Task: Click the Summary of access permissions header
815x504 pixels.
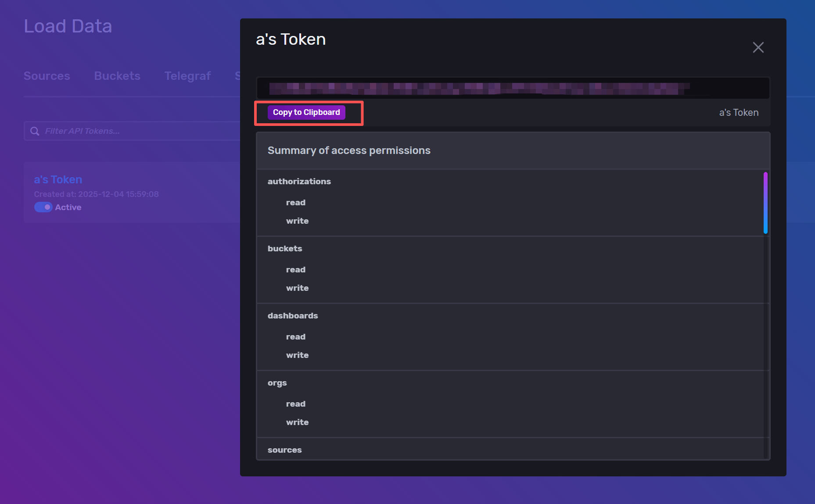Action: coord(349,150)
